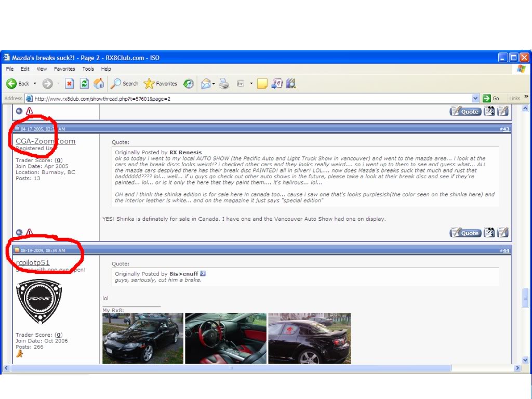Click the text 'Join Date: Oct 2006'
This screenshot has height=399, width=532.
(42, 341)
